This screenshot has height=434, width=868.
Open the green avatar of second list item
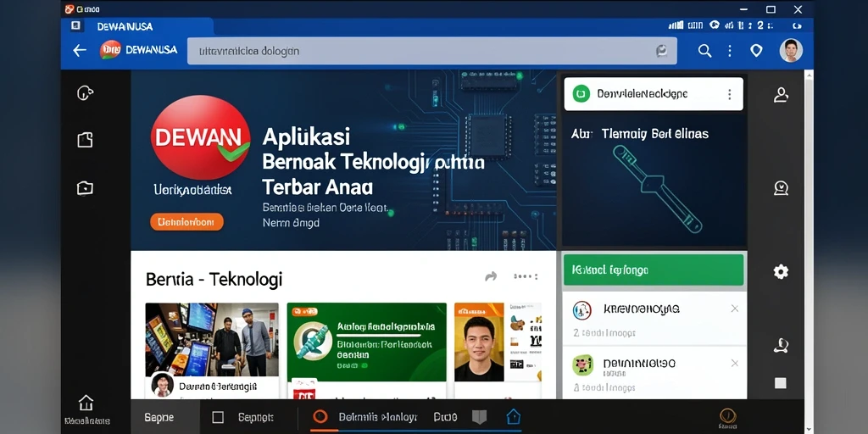pyautogui.click(x=582, y=365)
